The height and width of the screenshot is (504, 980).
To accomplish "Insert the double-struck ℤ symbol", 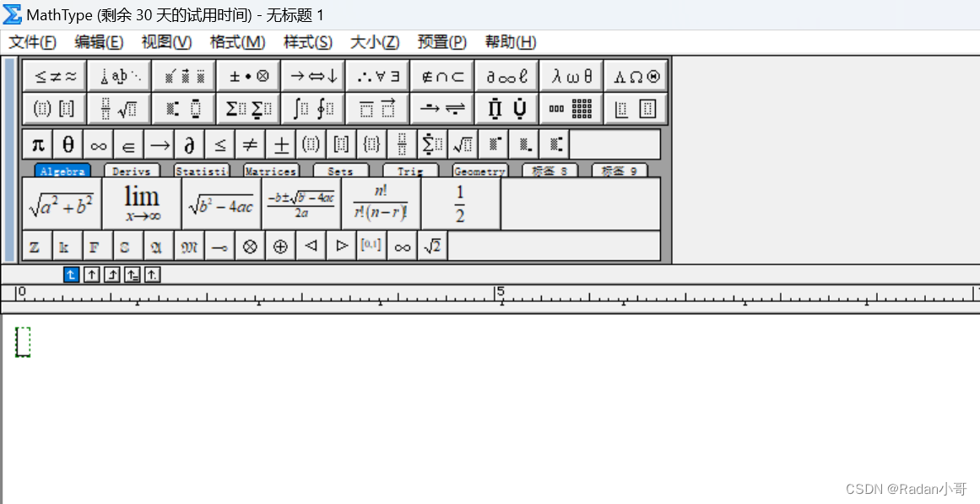I will click(37, 247).
